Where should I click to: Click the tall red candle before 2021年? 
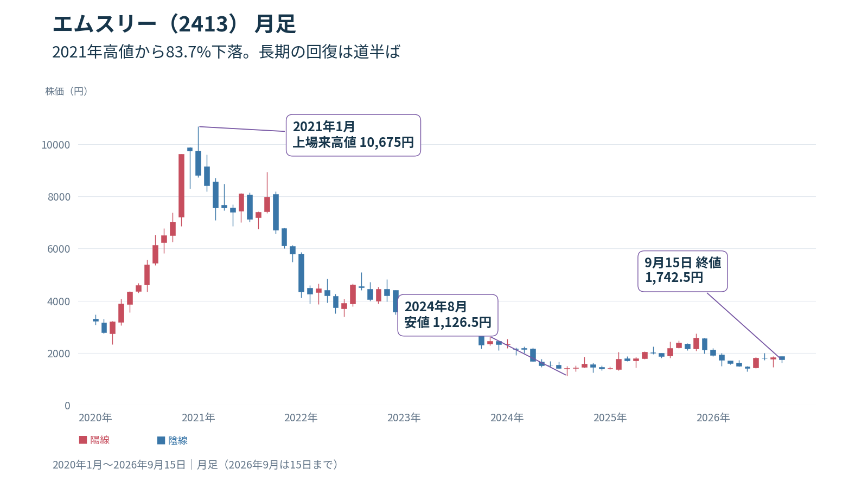[181, 185]
